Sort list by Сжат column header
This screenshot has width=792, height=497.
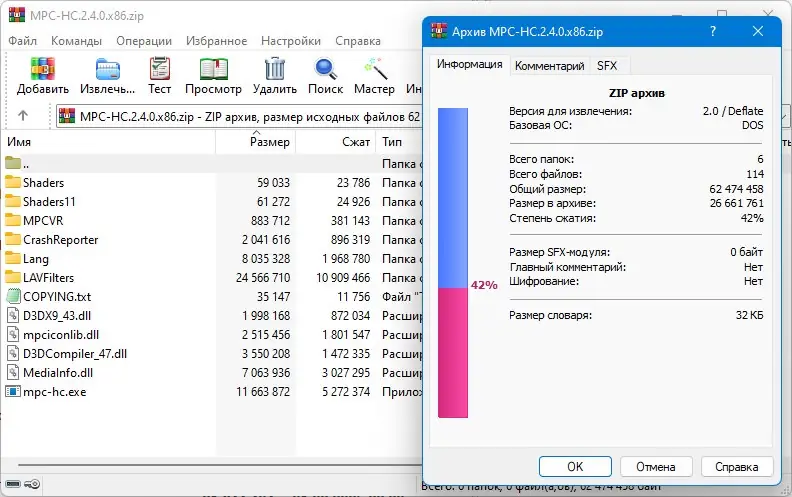click(335, 142)
